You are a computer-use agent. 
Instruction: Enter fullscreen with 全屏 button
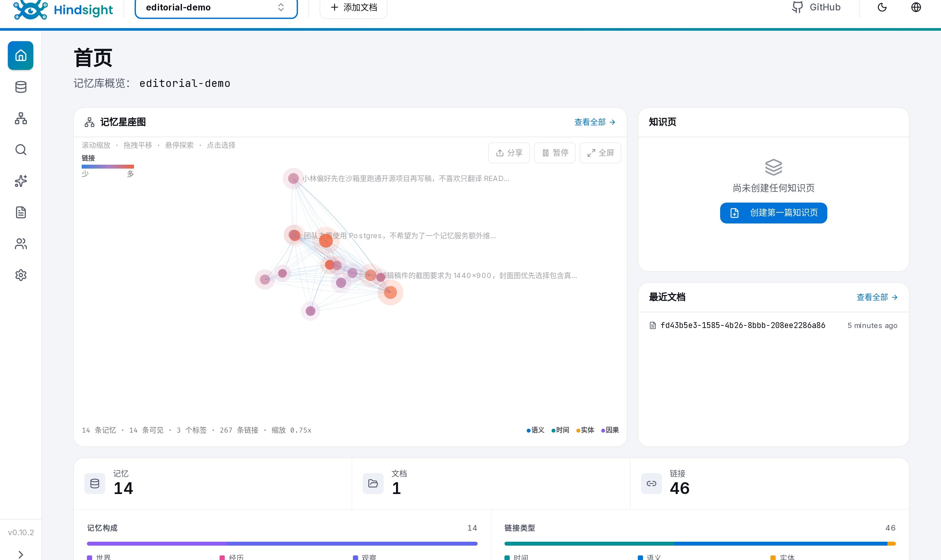600,153
